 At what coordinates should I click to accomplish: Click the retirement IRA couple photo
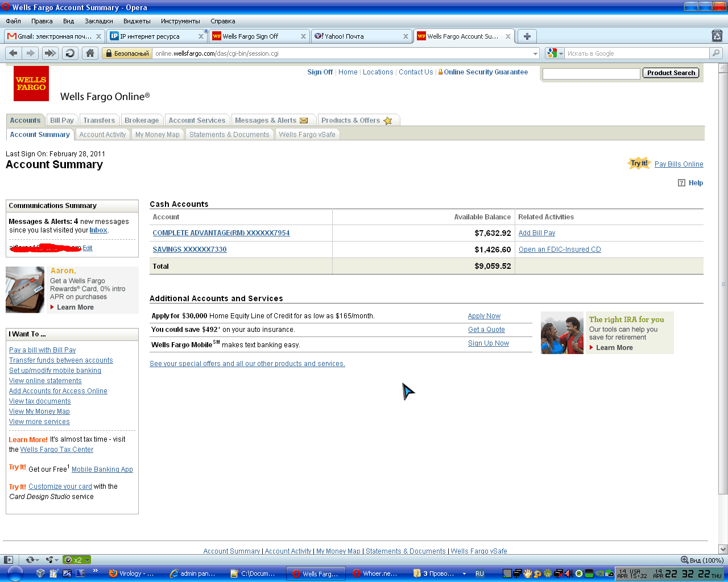click(562, 332)
